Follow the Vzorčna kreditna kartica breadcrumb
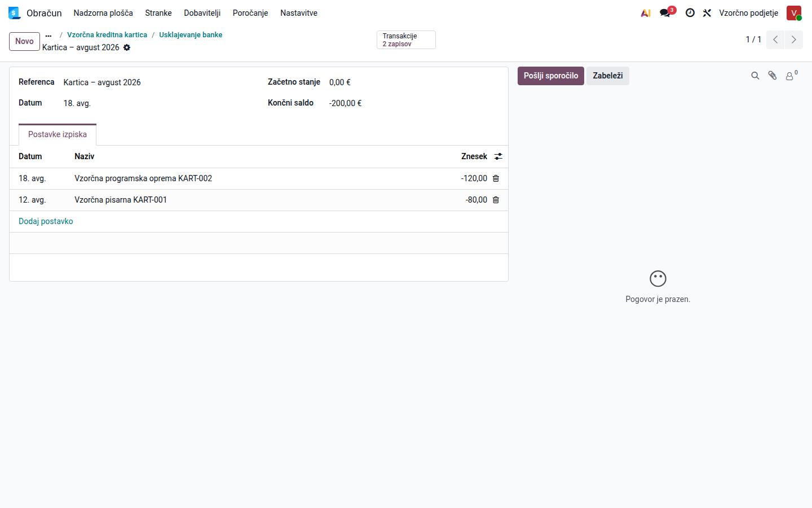Viewport: 812px width, 508px height. coord(107,35)
